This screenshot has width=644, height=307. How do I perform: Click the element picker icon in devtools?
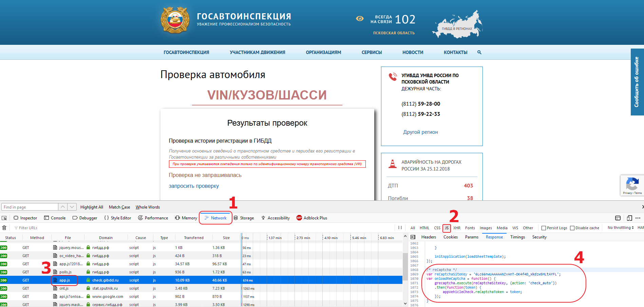coord(4,218)
